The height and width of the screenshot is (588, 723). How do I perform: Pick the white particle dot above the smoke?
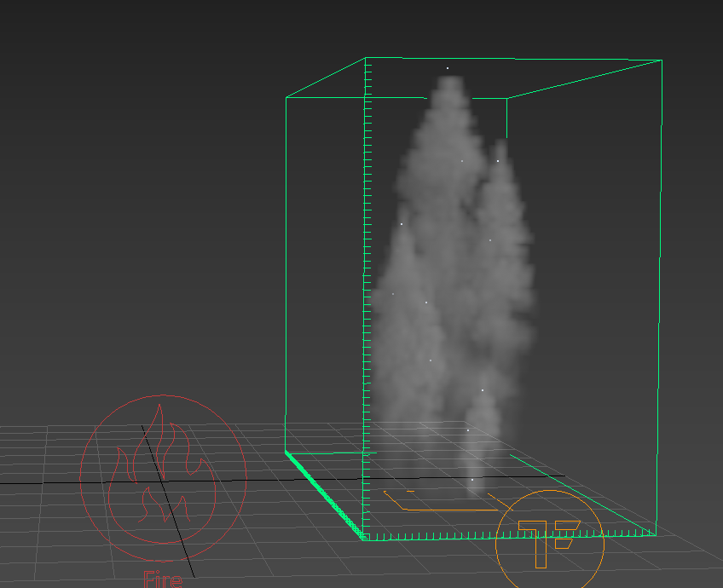click(x=448, y=68)
